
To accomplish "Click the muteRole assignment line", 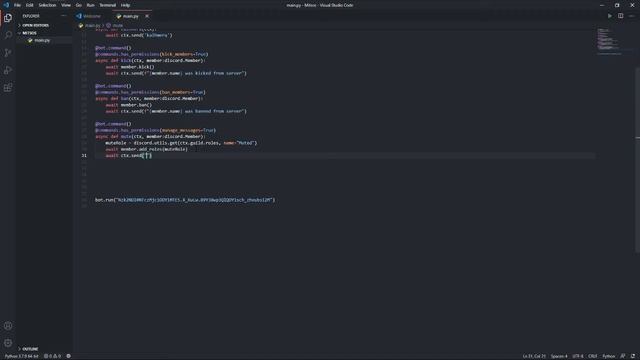I will [181, 143].
